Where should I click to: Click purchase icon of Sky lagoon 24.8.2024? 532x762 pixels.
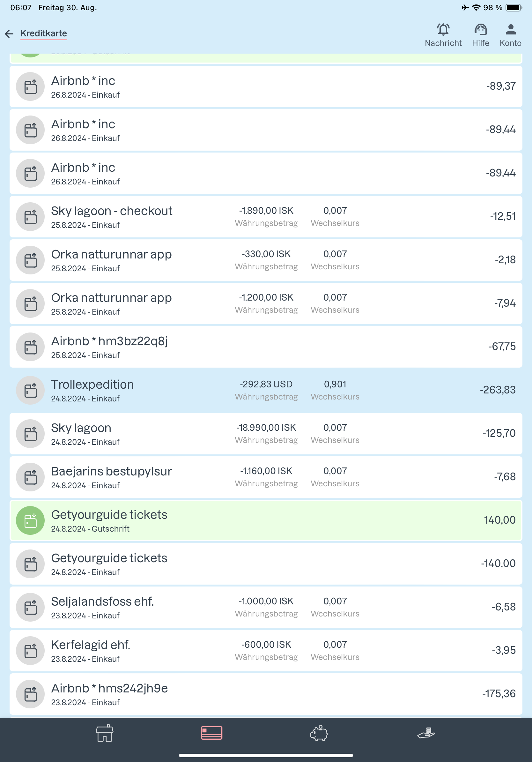(x=31, y=434)
